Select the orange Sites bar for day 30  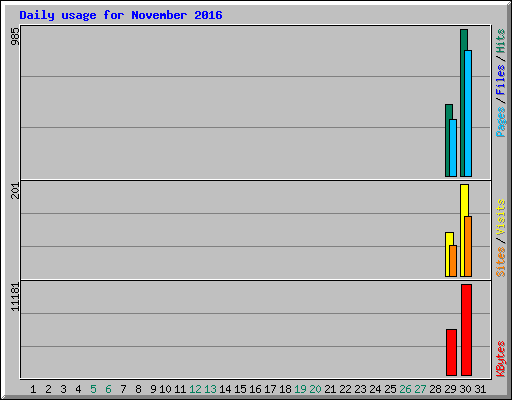click(x=468, y=246)
